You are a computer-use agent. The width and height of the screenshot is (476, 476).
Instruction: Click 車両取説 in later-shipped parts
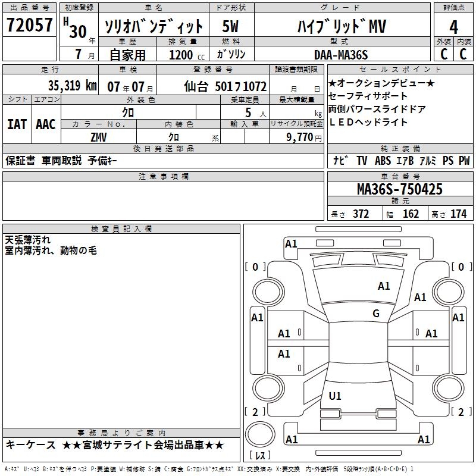click(62, 161)
